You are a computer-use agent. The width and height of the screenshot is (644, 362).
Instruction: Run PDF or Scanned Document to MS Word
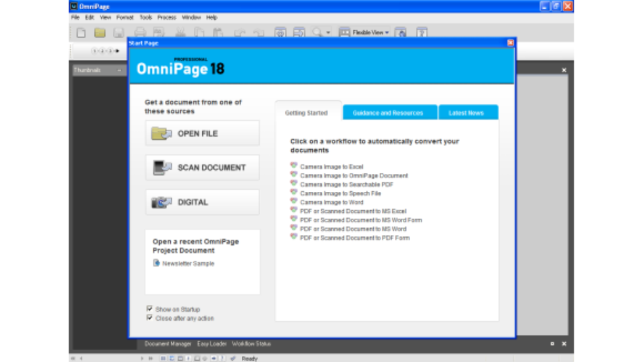click(354, 229)
